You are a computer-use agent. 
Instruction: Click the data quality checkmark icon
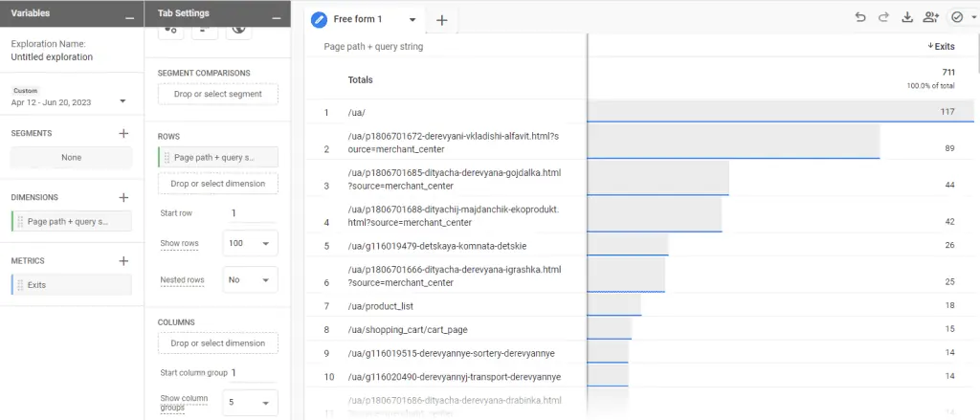point(957,18)
